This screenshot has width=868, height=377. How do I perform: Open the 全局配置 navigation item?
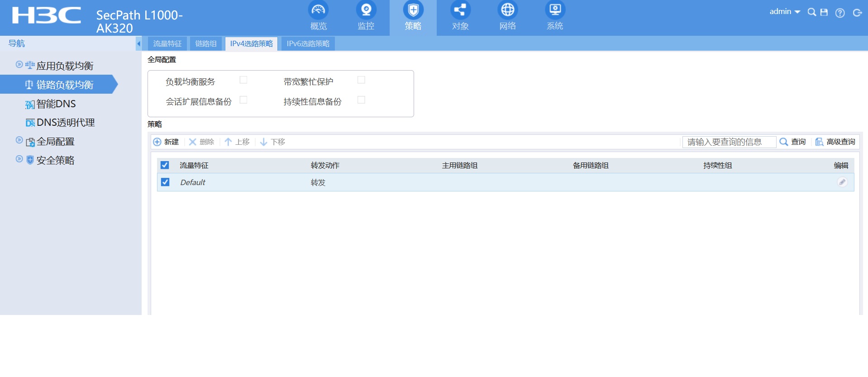(x=56, y=142)
